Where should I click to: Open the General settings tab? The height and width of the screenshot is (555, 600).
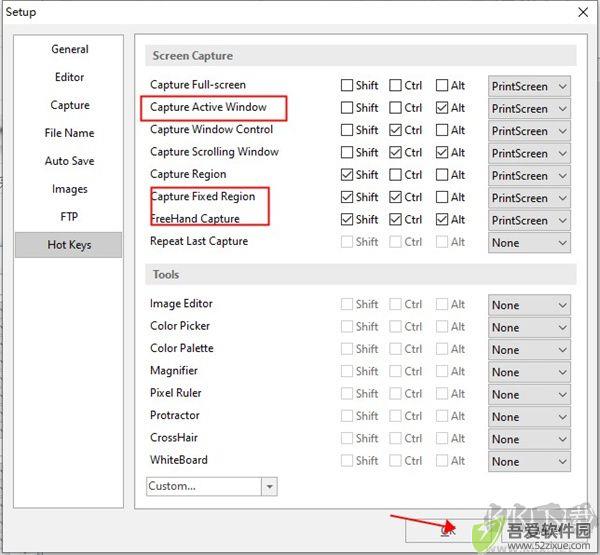point(69,49)
